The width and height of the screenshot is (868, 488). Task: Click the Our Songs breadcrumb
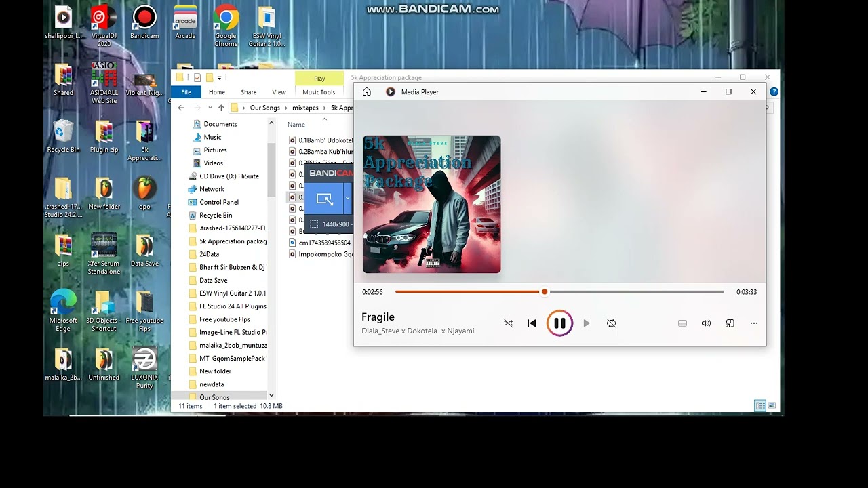264,108
